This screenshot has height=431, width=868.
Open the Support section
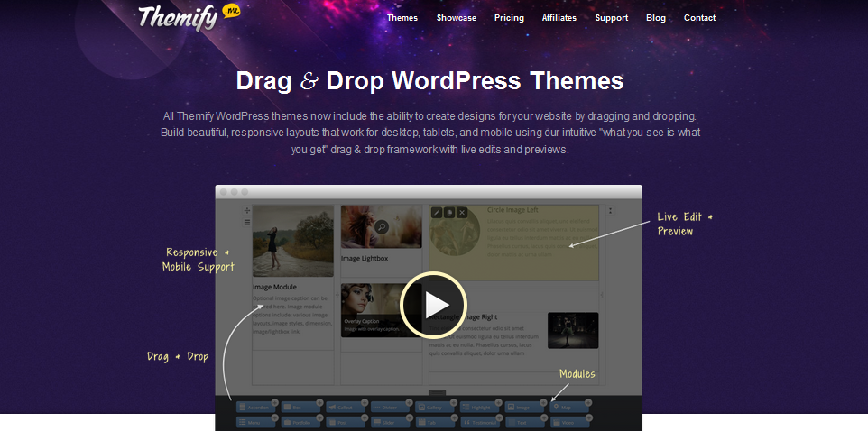[x=612, y=18]
